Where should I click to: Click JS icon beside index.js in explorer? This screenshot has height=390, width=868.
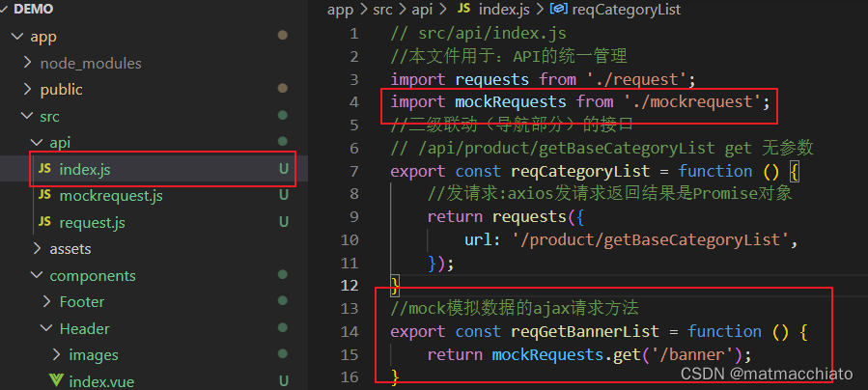(44, 169)
